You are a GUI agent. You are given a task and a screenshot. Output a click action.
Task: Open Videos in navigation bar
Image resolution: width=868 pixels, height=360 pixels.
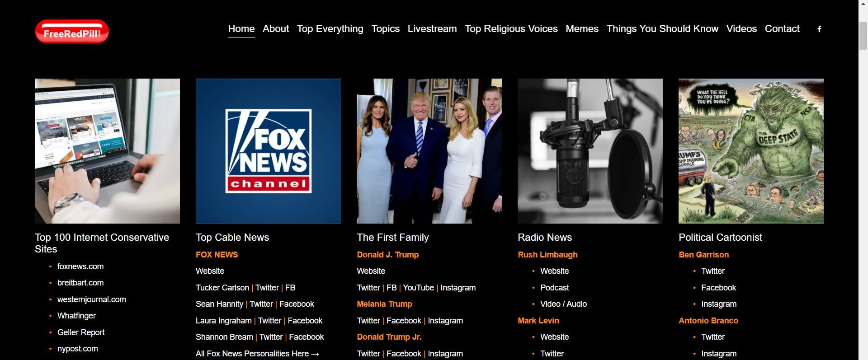[x=741, y=29]
